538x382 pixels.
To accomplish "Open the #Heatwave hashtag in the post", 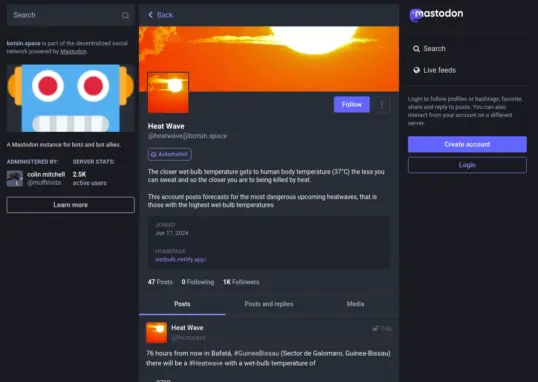I will (206, 363).
